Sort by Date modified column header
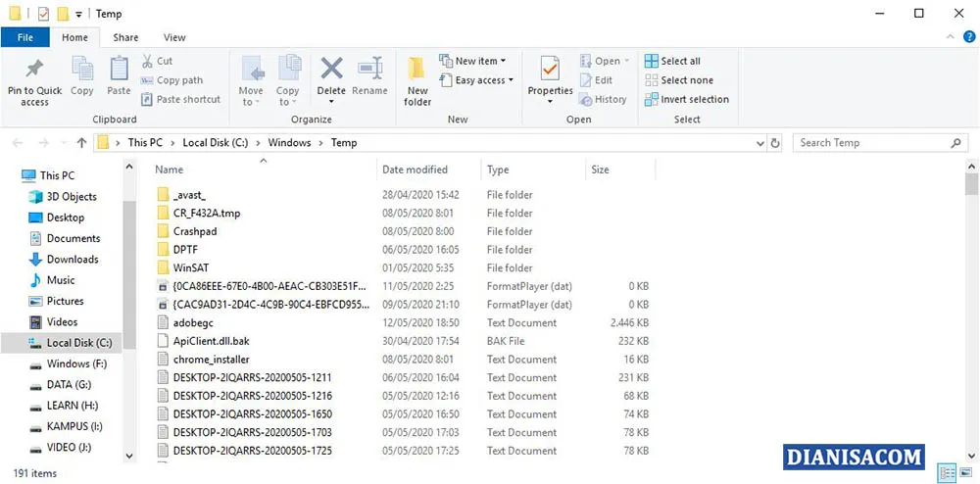Image resolution: width=980 pixels, height=484 pixels. (x=415, y=169)
